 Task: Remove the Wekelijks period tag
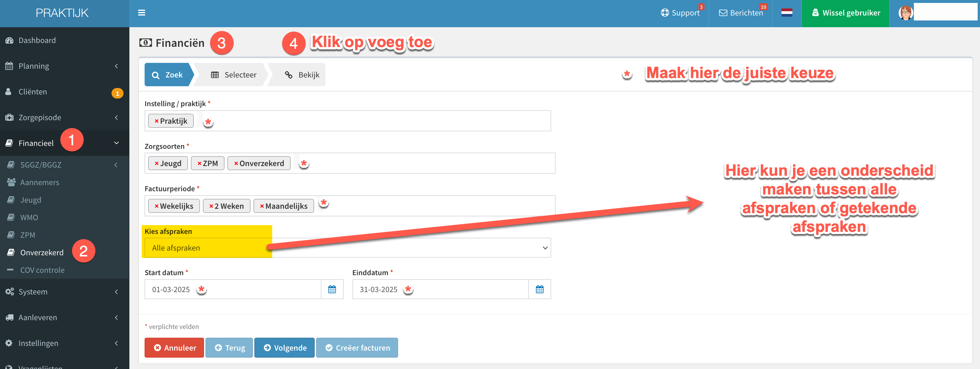pos(156,206)
